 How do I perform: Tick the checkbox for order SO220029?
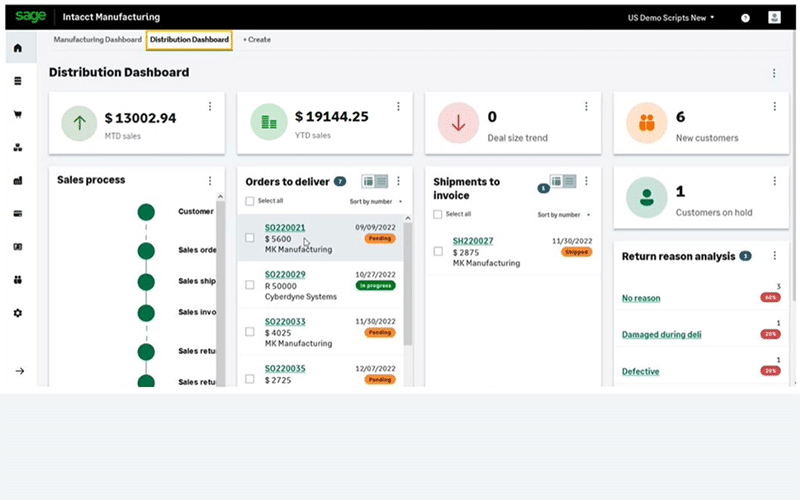tap(249, 285)
